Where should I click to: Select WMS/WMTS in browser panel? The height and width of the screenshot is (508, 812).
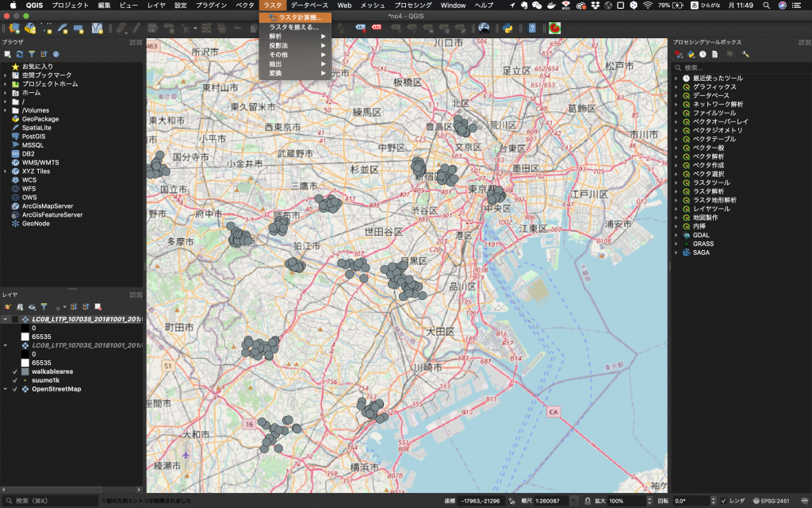coord(40,163)
